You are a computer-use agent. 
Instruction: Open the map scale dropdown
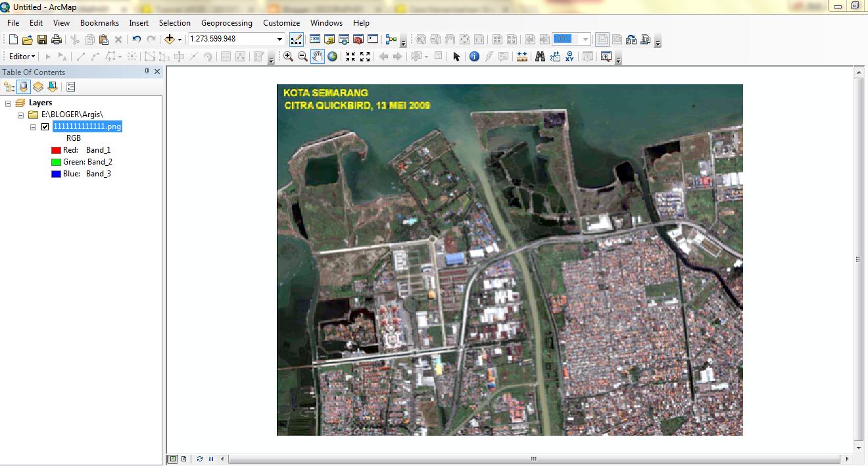[279, 39]
